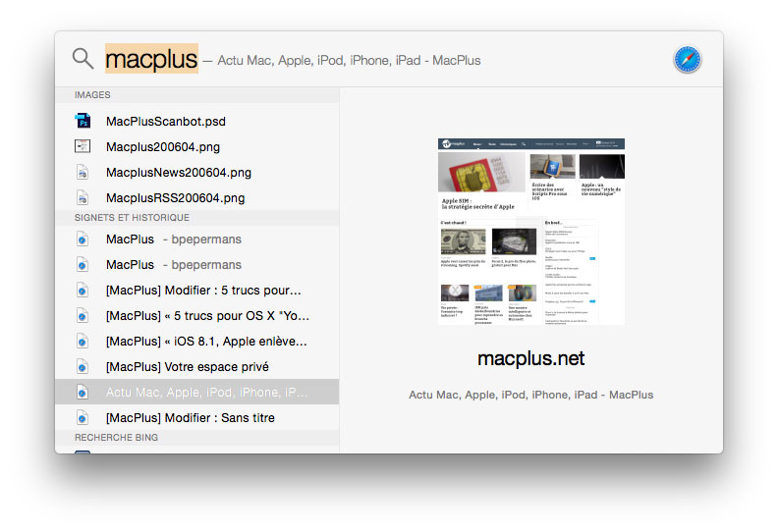Select Macplus200604.png result

coord(197,147)
